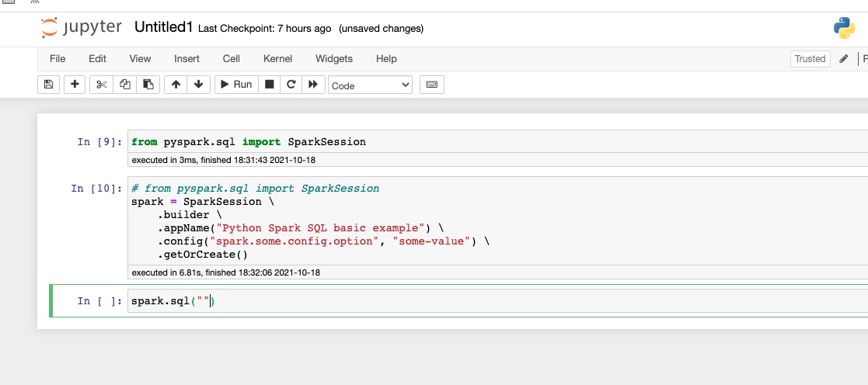Copy selected cells icon
The image size is (868, 385).
(x=125, y=85)
